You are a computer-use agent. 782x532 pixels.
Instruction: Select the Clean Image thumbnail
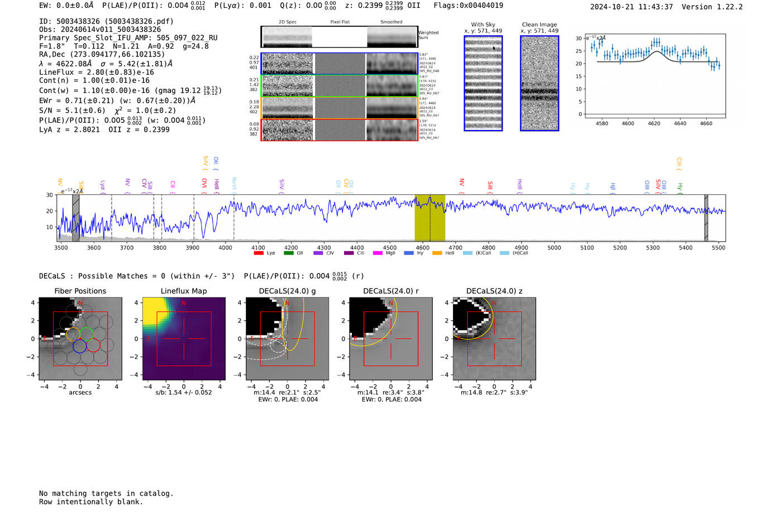click(540, 83)
